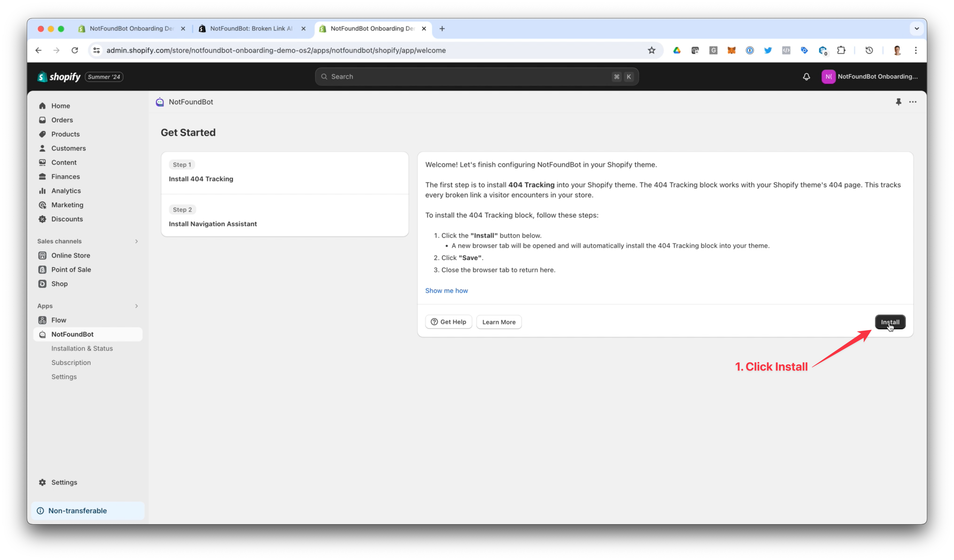Open browser history
The height and width of the screenshot is (560, 954).
pyautogui.click(x=869, y=50)
